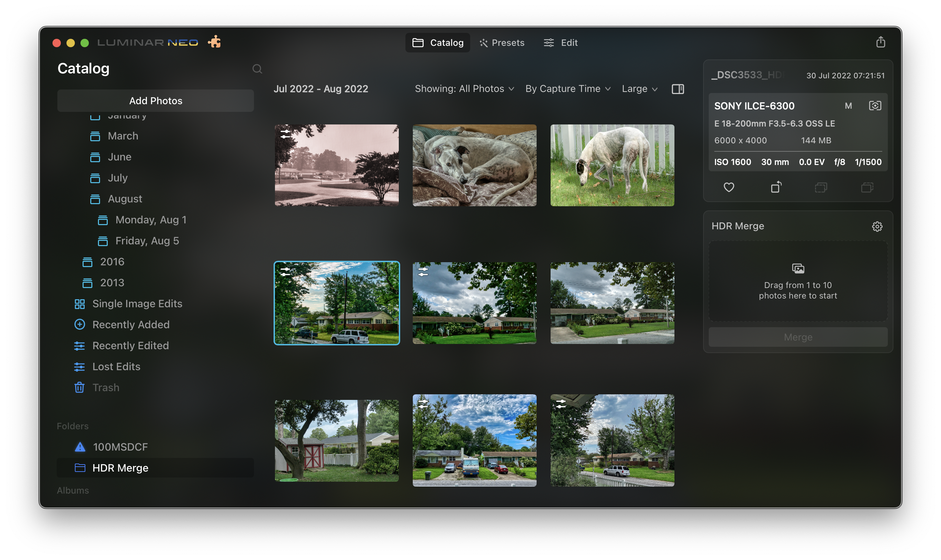Screen dimensions: 941x560
Task: Click the Add Photos button
Action: pos(156,101)
